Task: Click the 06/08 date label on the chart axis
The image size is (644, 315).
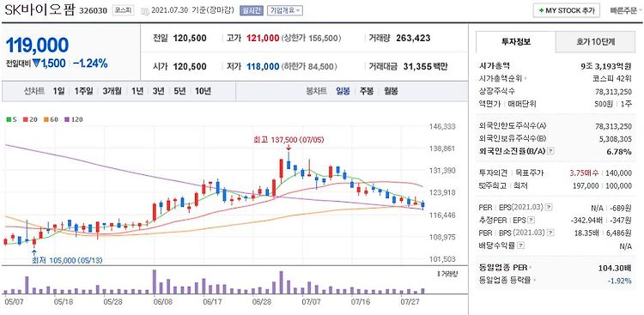Action: click(x=162, y=301)
